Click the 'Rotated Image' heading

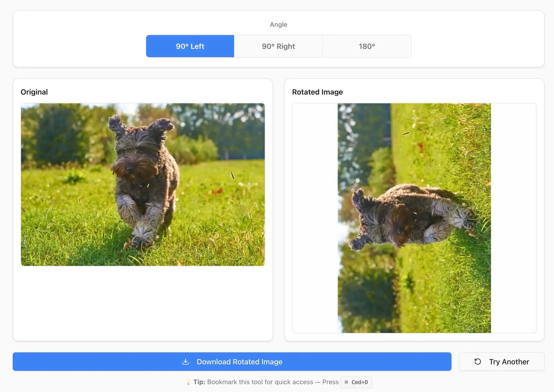pos(317,92)
